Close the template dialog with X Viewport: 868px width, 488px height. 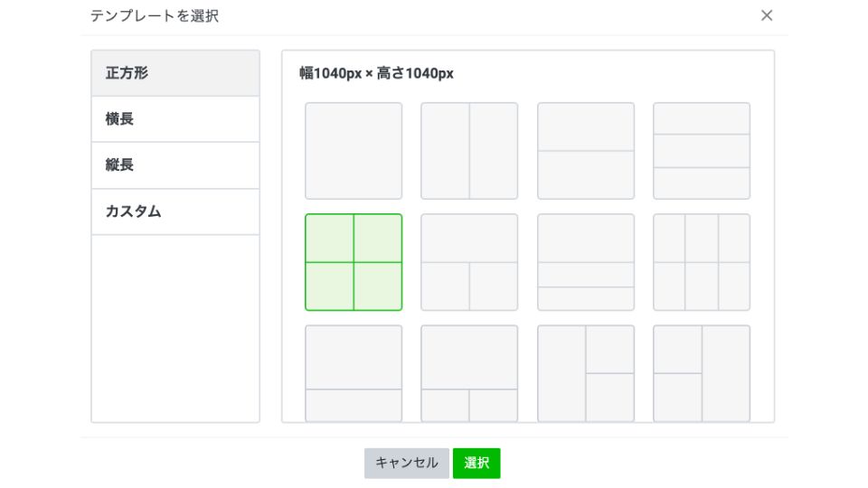pos(767,15)
